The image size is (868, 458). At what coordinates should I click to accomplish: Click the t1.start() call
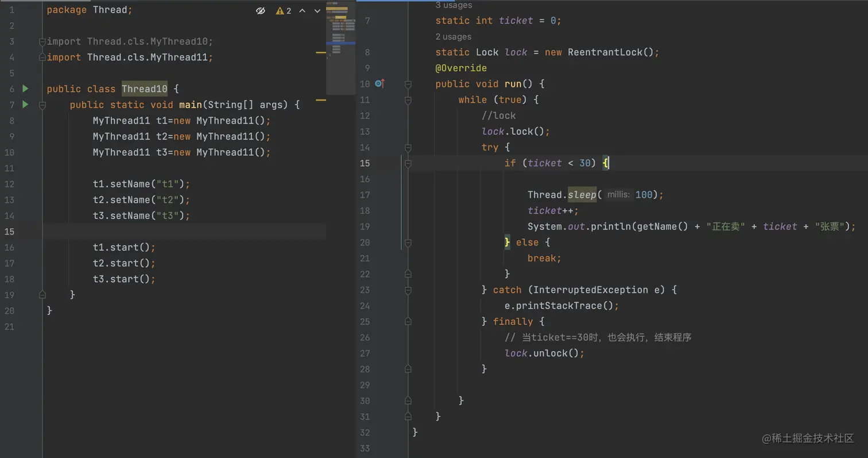tap(124, 247)
